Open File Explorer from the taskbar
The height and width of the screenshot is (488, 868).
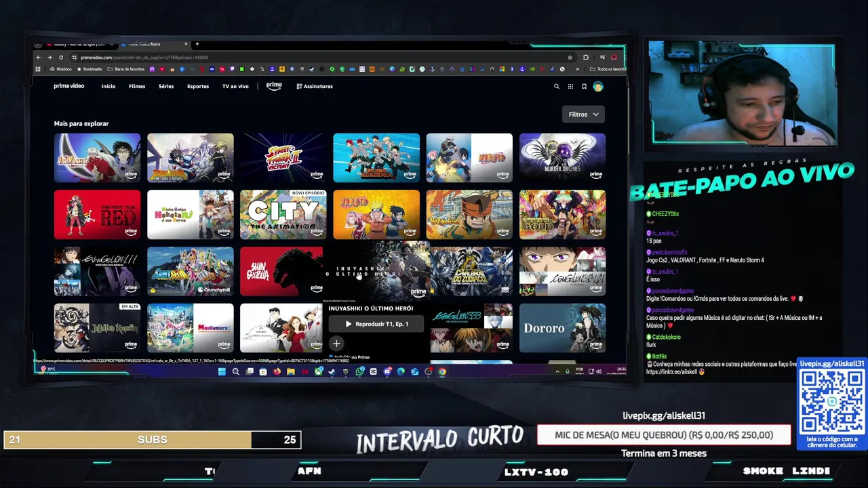[290, 371]
